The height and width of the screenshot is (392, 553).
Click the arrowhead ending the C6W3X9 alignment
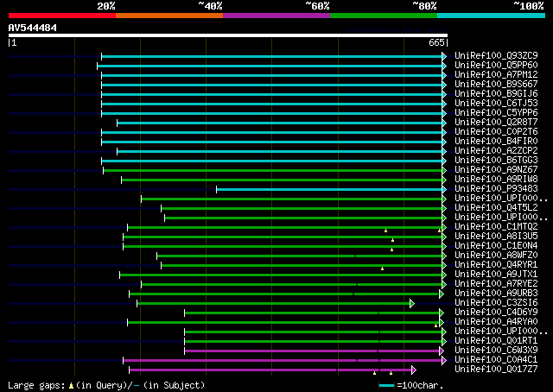click(x=442, y=351)
